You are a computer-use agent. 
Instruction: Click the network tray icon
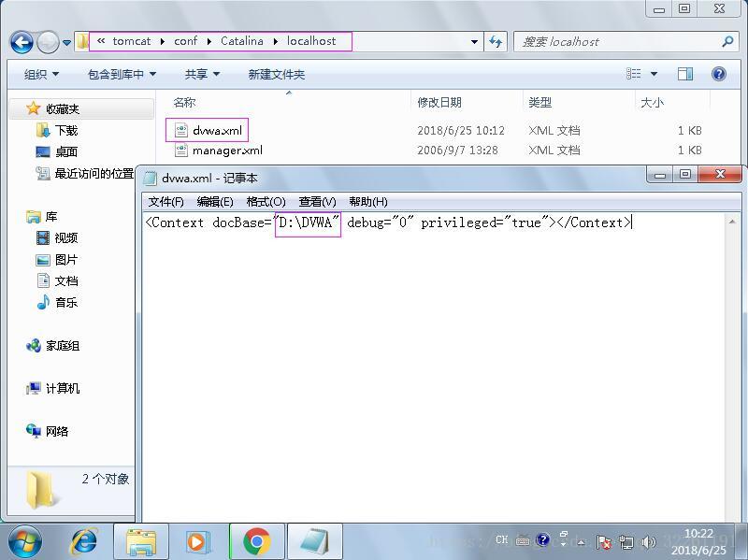[x=626, y=542]
